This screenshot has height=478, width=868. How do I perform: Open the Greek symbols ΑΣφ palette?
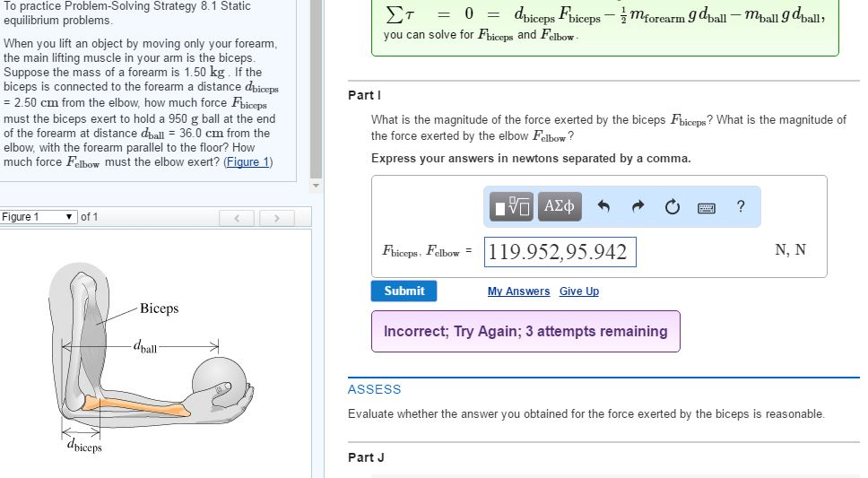560,206
